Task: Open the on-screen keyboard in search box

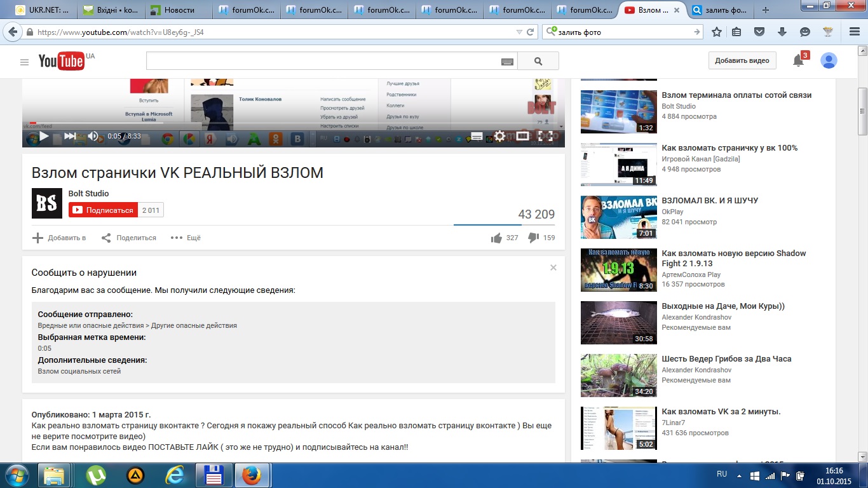Action: pyautogui.click(x=507, y=62)
